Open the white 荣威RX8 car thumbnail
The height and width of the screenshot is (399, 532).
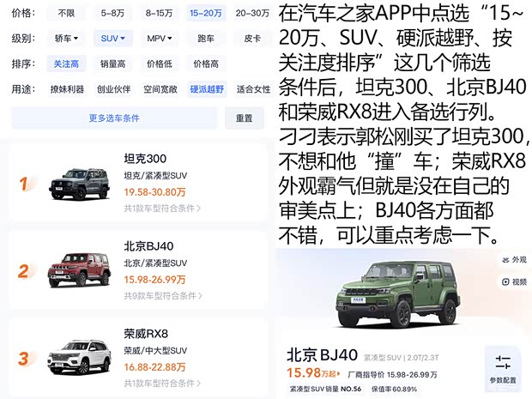80,357
